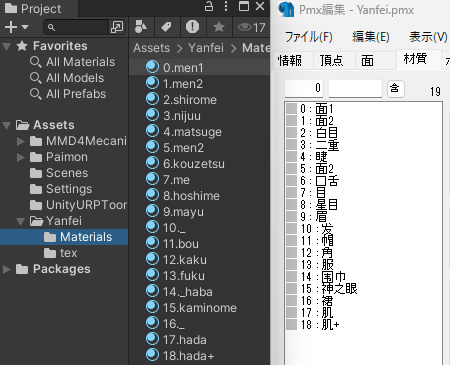The height and width of the screenshot is (365, 450).
Task: Collapse the Assets folder tree
Action: (6, 125)
